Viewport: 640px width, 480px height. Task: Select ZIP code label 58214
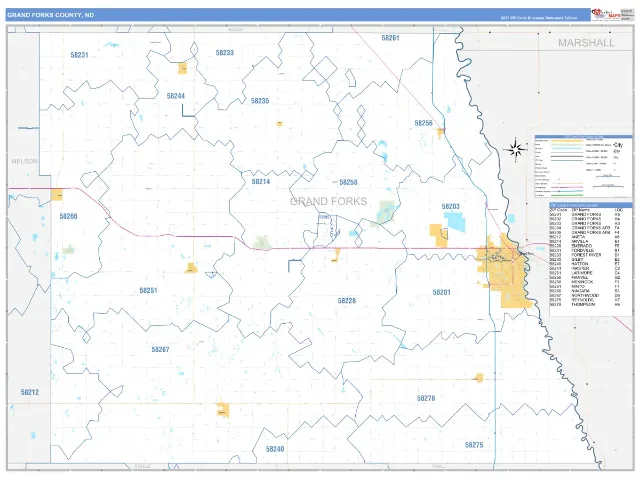point(261,182)
